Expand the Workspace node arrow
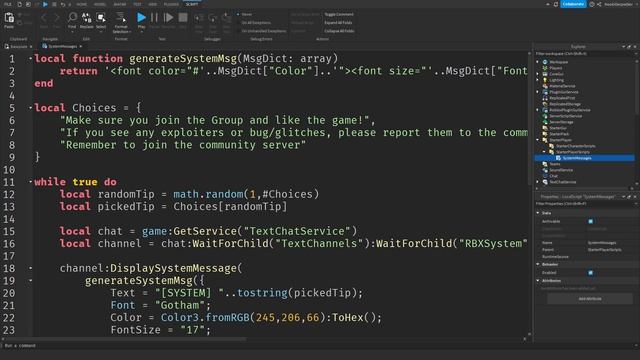The image size is (640, 360). point(538,62)
